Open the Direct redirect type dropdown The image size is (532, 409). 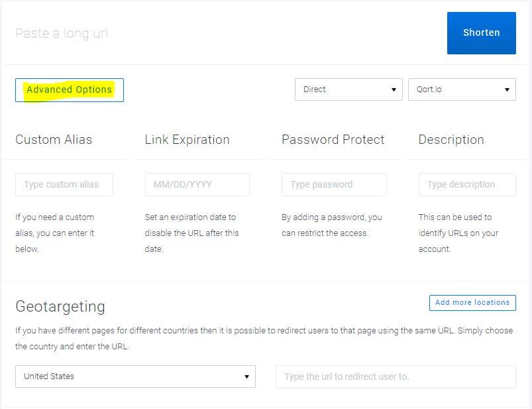click(x=348, y=89)
